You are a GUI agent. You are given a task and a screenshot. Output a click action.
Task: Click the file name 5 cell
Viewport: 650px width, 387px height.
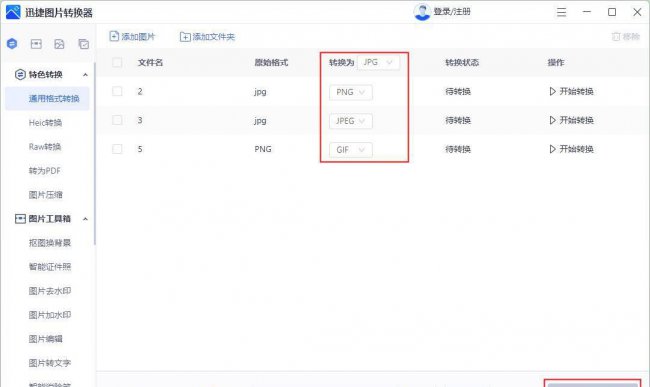coord(140,149)
